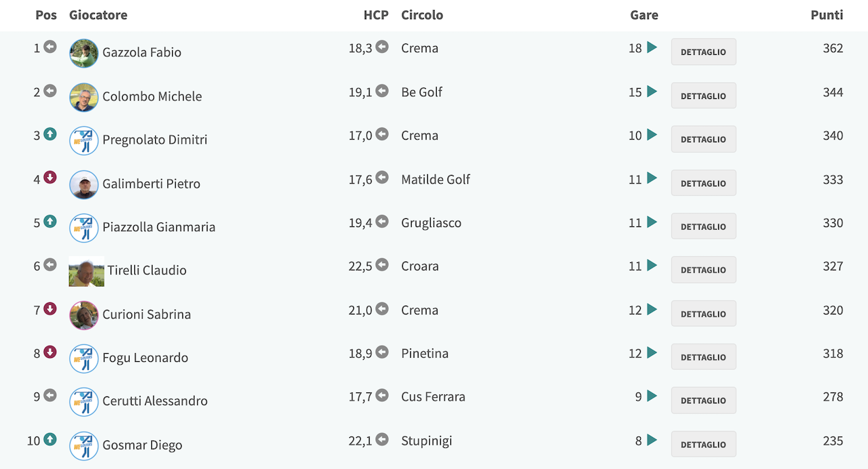Viewport: 868px width, 469px height.
Task: Click the green up arrow next to position 10
Action: coord(50,439)
